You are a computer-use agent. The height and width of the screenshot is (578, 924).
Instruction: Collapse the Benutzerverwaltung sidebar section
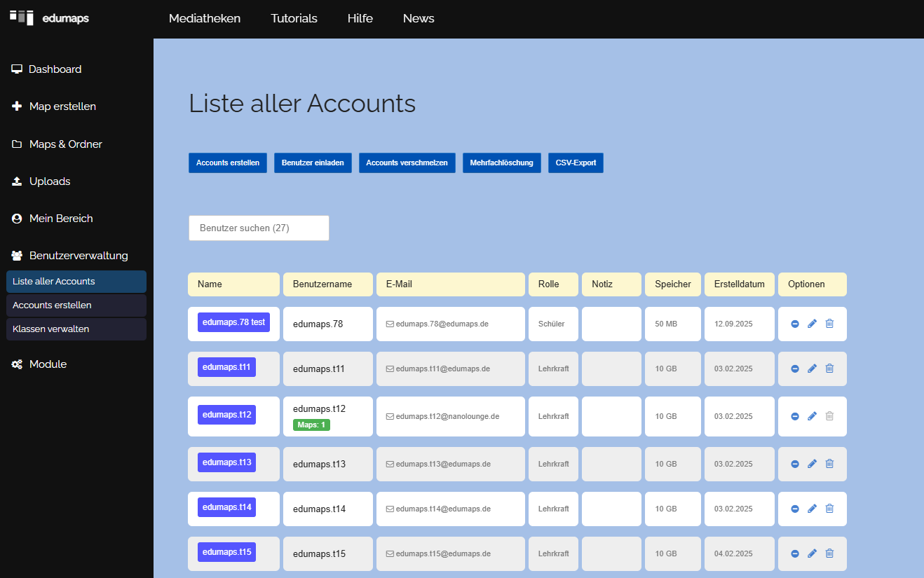click(x=78, y=256)
